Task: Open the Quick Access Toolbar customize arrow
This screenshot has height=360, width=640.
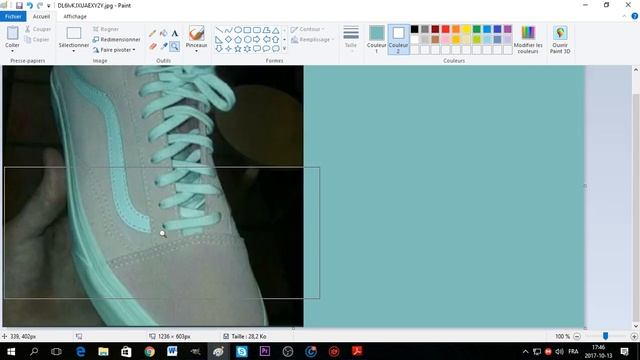Action: tap(49, 6)
